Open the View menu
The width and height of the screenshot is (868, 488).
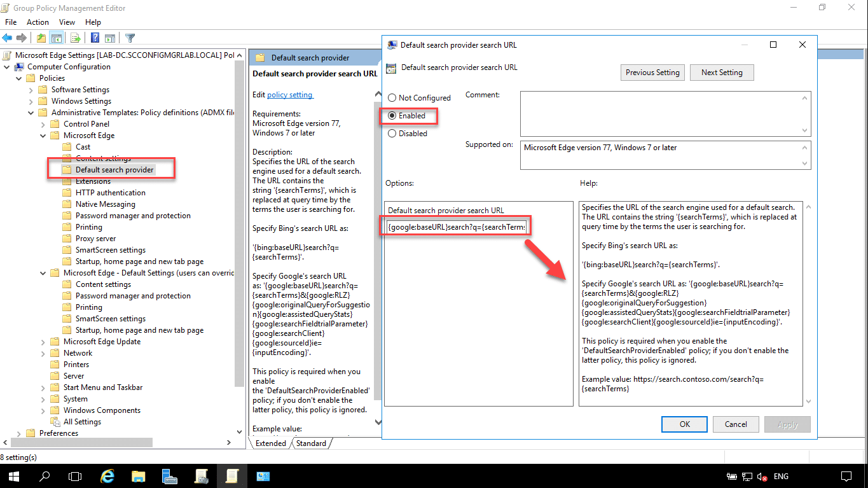(67, 22)
